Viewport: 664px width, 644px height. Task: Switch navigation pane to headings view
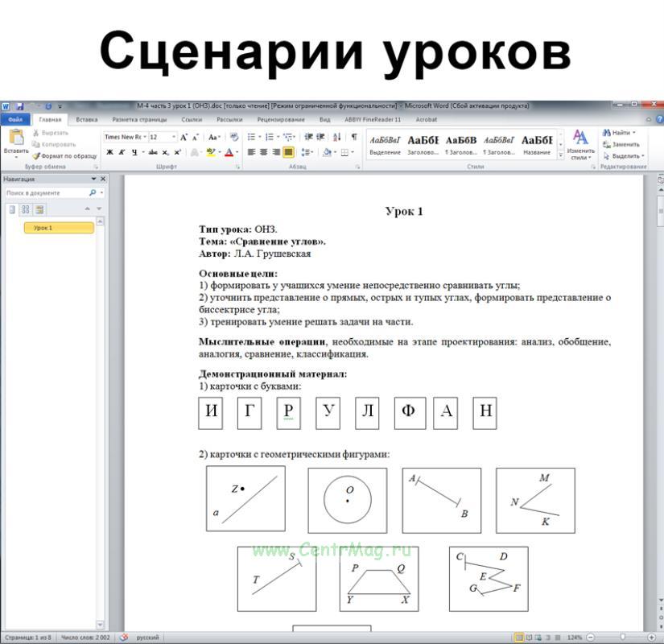coord(12,209)
